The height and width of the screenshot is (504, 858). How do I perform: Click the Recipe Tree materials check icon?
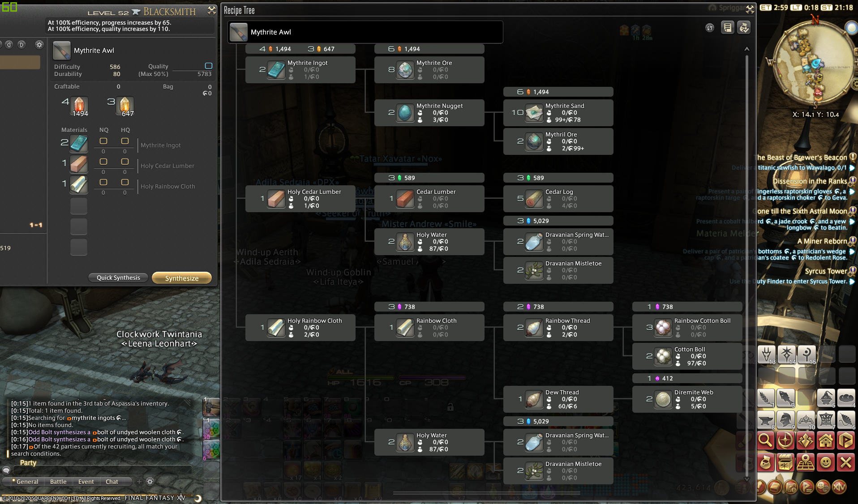click(744, 28)
